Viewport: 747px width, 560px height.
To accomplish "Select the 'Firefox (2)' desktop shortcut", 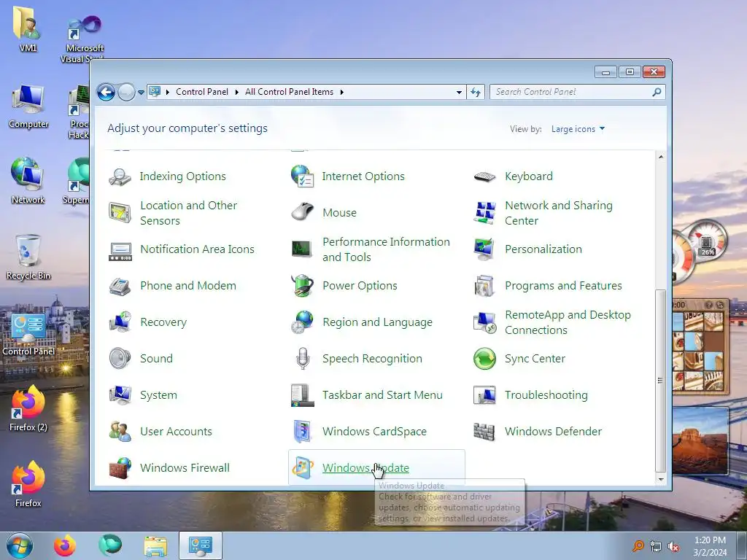I will [x=28, y=408].
